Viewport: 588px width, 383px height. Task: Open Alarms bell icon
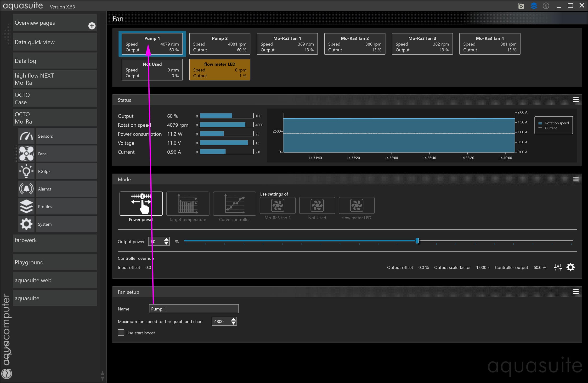tap(26, 189)
